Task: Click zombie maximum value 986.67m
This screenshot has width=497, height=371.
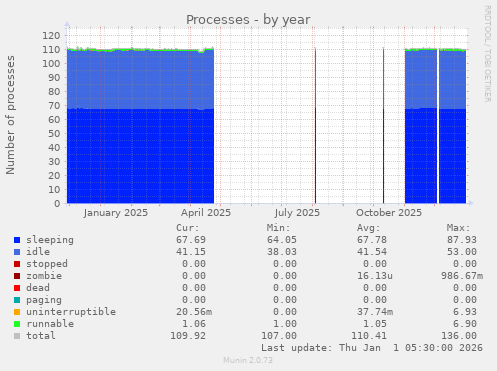Action: pos(462,276)
